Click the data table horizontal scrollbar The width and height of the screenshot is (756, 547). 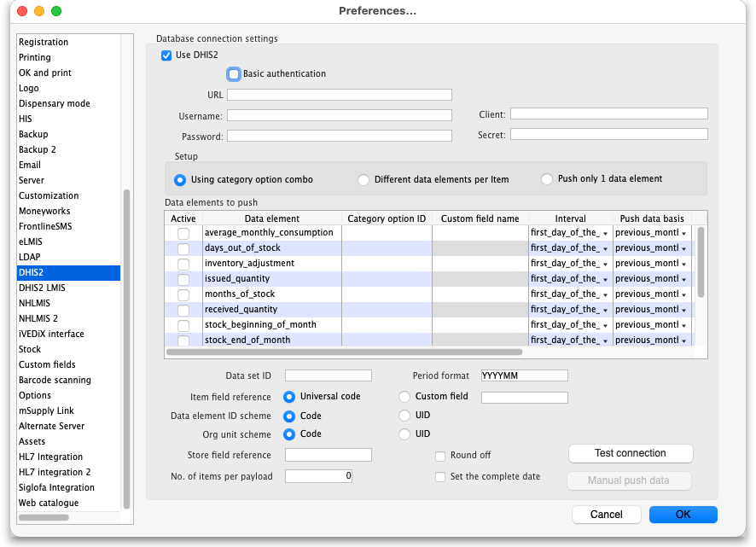pyautogui.click(x=343, y=352)
